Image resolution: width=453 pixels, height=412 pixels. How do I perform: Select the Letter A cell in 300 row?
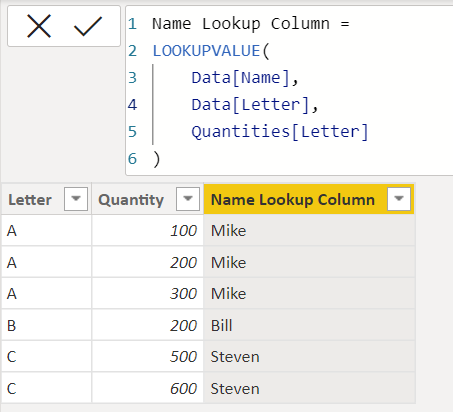click(46, 294)
